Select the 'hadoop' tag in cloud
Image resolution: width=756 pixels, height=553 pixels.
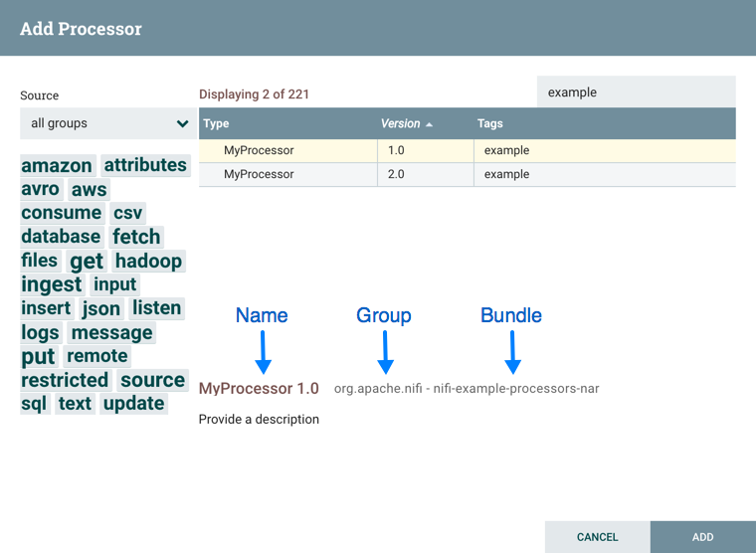[148, 261]
